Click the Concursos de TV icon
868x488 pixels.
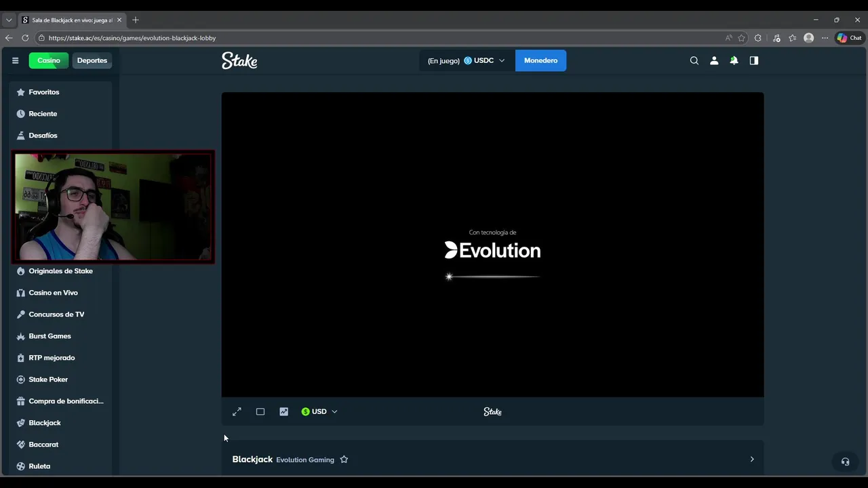[20, 314]
